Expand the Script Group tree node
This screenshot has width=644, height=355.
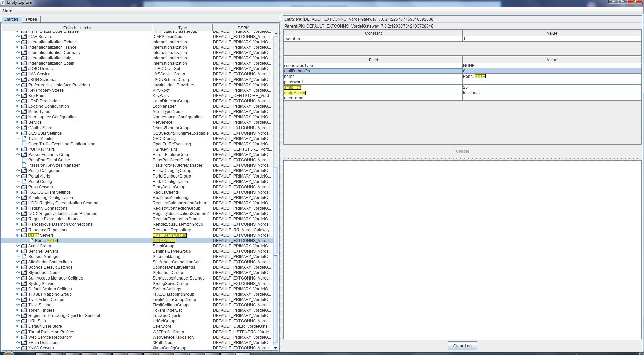coord(18,246)
